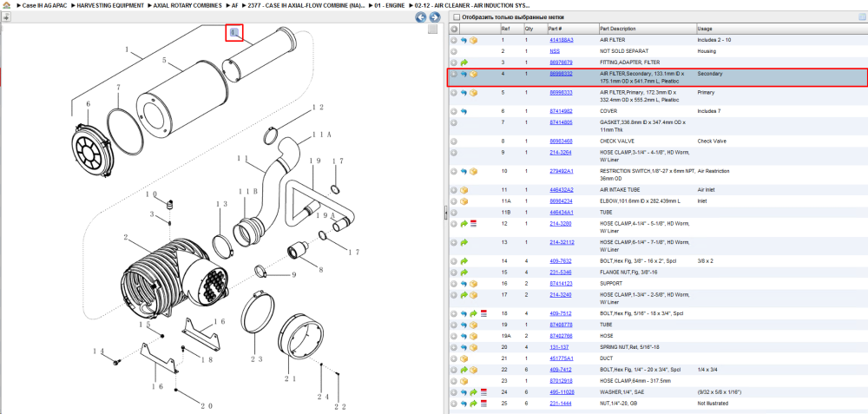Select callout 23 on the diagram
Screen dimensions: 868x414
(x=256, y=358)
